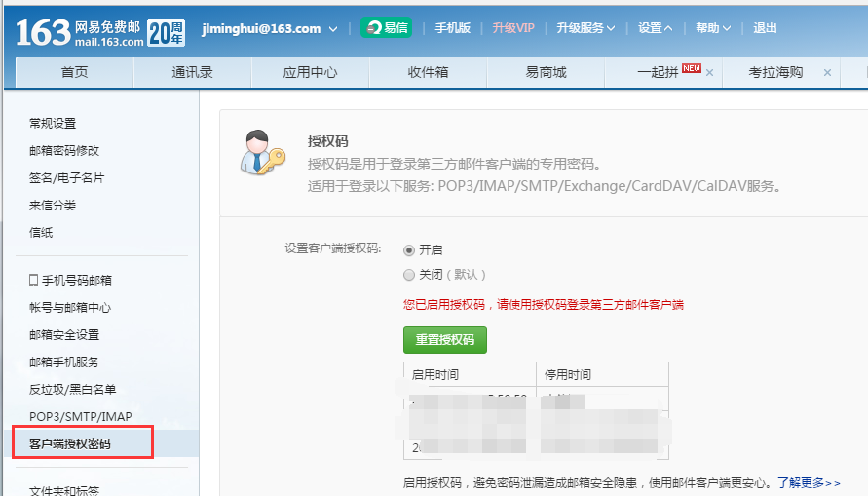This screenshot has height=496, width=868.
Task: Open POP3/SMTP/IMAP settings
Action: tap(81, 417)
